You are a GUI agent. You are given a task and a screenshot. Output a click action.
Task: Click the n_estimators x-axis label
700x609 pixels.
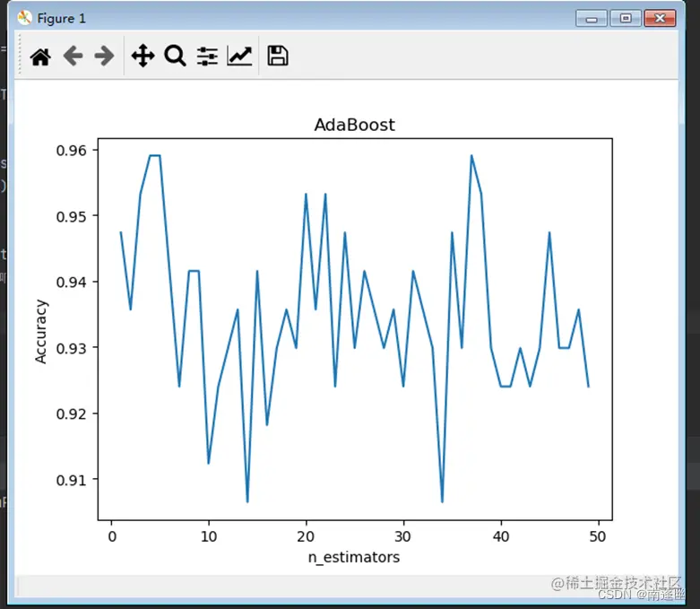(354, 557)
